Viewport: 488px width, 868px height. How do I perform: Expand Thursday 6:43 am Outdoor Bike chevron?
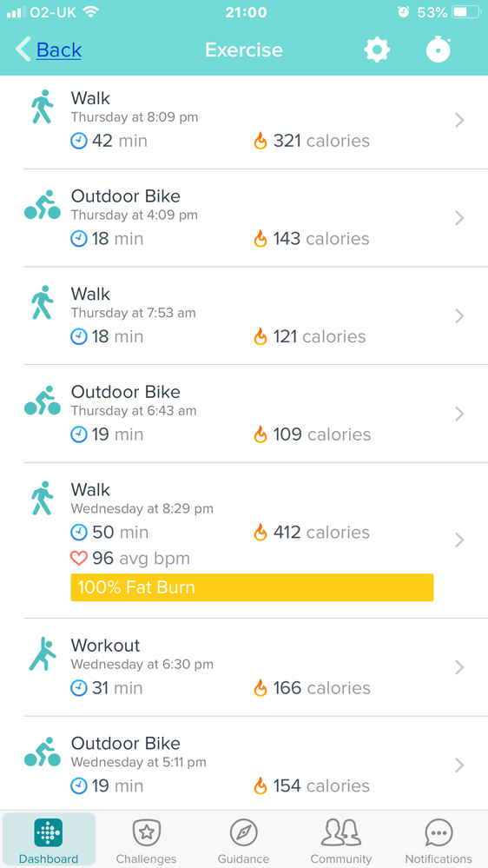point(459,414)
